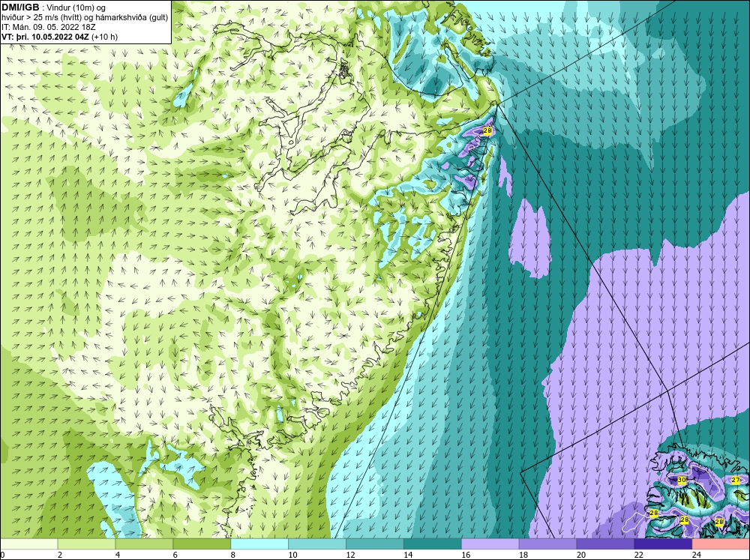Click the yellow '27' maximum gust label
Image resolution: width=750 pixels, height=560 pixels.
click(736, 480)
